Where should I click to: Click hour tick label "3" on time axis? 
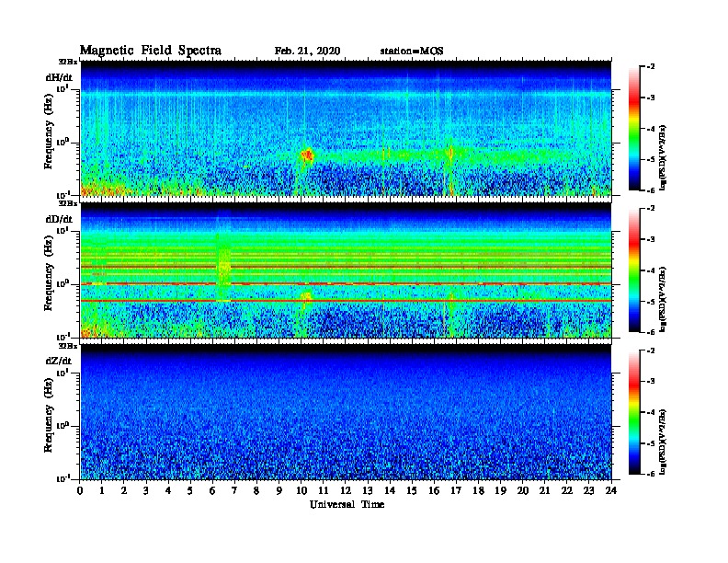coord(146,491)
